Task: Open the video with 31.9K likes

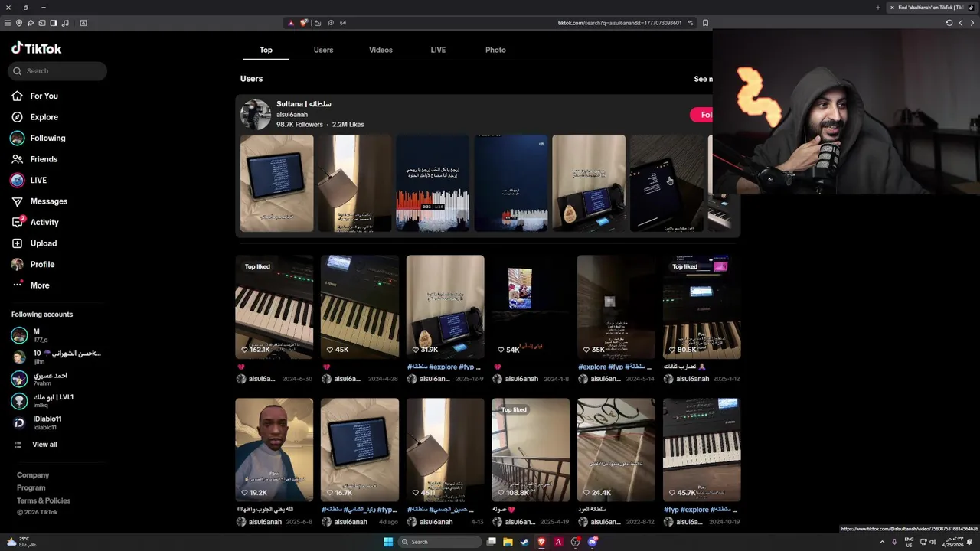Action: (x=445, y=307)
